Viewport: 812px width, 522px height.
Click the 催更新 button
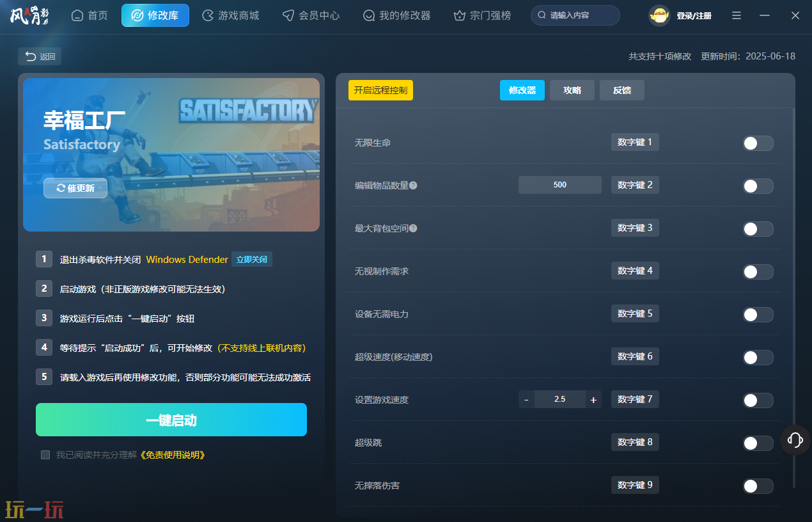pyautogui.click(x=75, y=188)
